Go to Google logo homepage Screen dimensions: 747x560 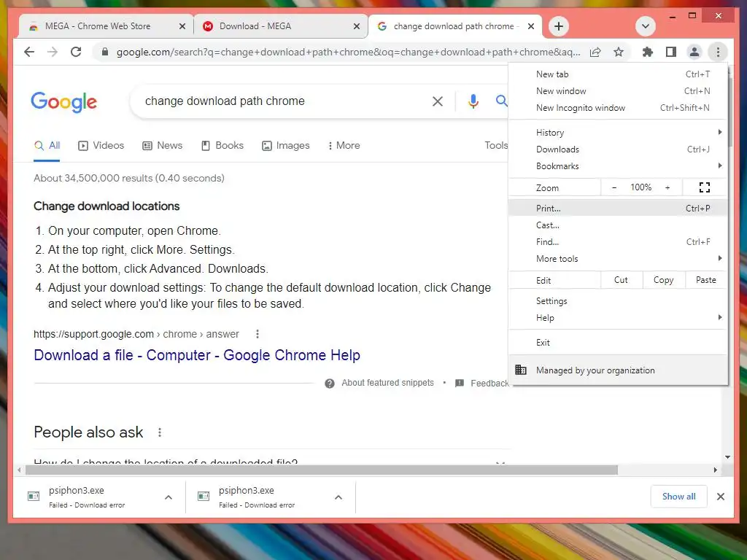point(64,102)
